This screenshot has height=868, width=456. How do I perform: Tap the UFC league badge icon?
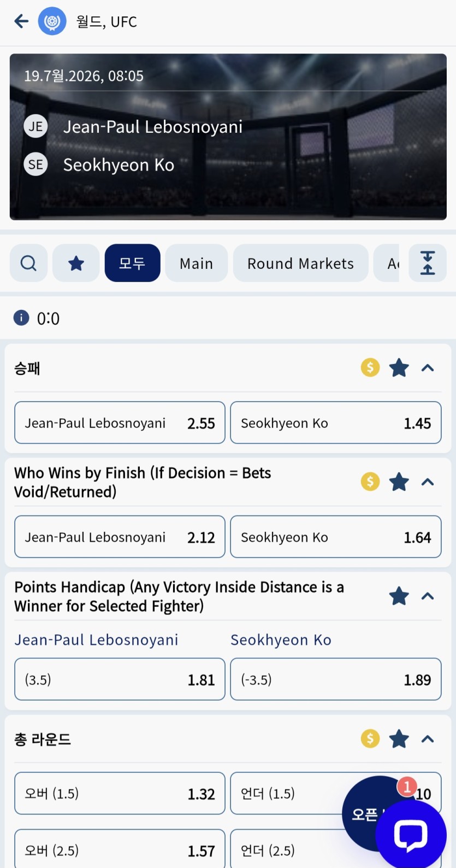point(52,21)
